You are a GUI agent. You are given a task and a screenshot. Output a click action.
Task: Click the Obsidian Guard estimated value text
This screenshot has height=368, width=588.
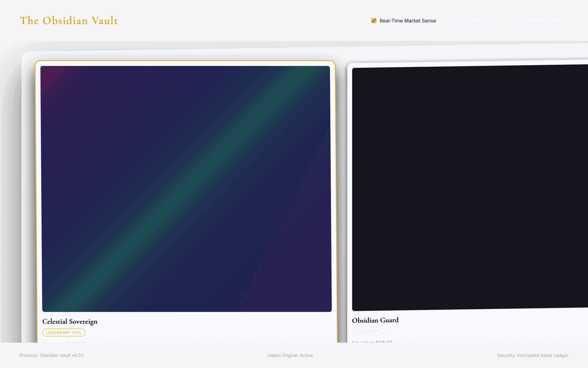372,342
